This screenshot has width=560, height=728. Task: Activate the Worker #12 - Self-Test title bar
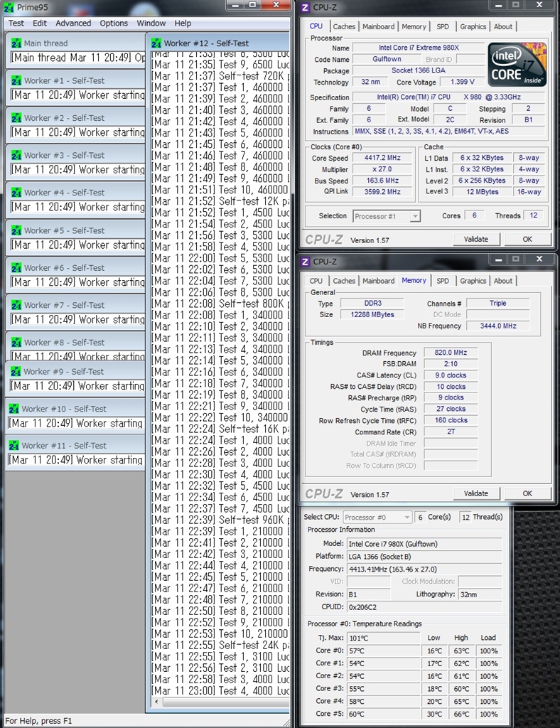220,43
